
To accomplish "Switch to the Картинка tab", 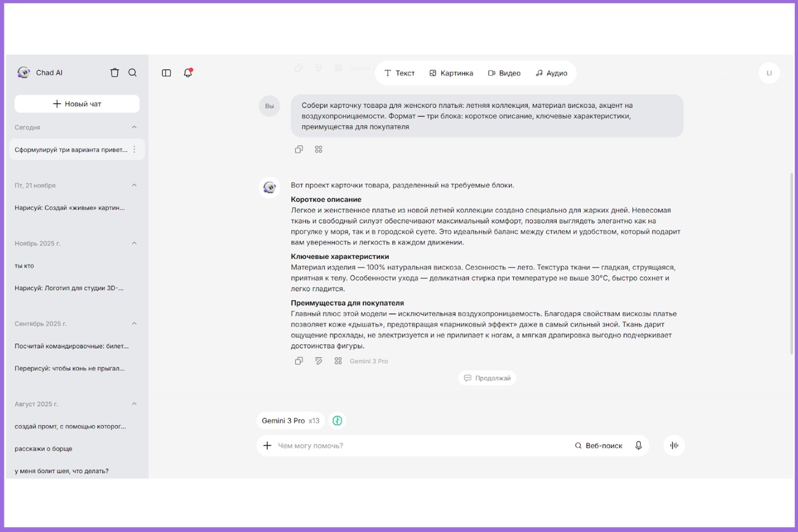I will (x=451, y=73).
